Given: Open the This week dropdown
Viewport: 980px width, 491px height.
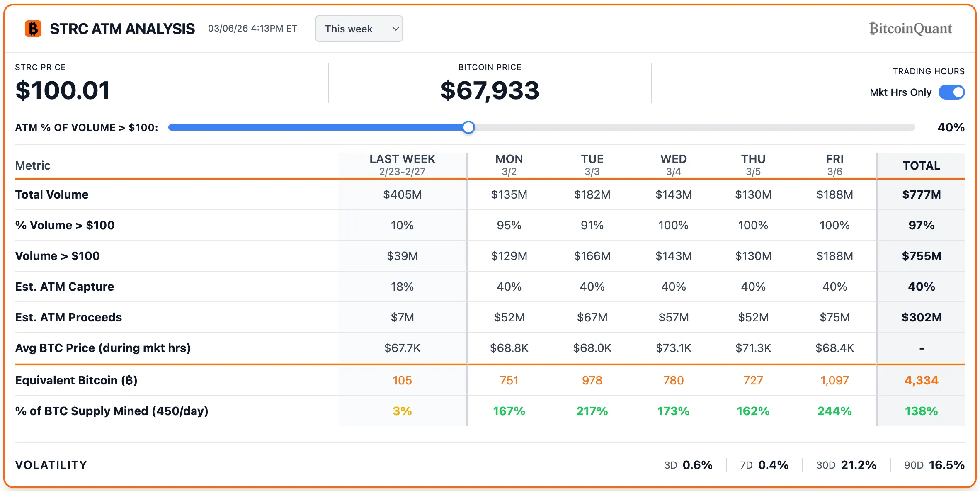Looking at the screenshot, I should click(x=359, y=28).
